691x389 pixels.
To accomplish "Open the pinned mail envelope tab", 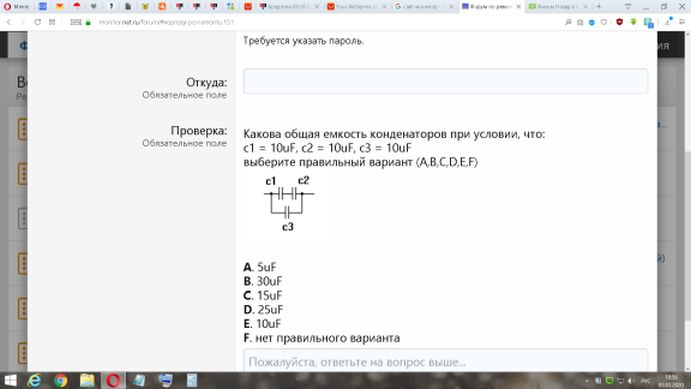I will (x=59, y=6).
